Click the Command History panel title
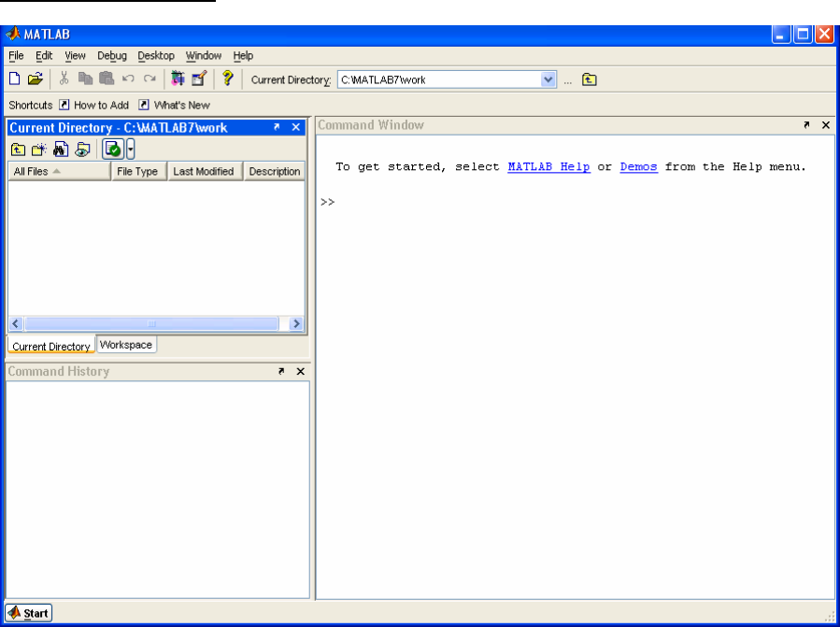The height and width of the screenshot is (627, 840). [x=58, y=371]
